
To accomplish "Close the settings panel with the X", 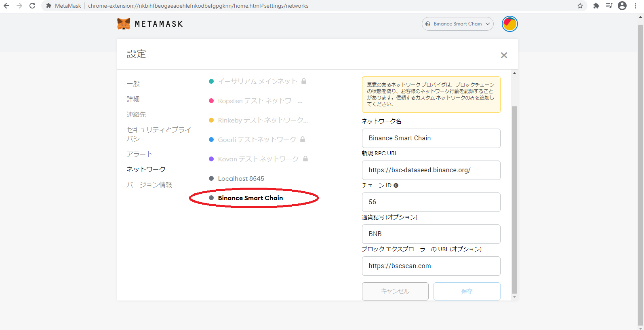I will pos(504,55).
